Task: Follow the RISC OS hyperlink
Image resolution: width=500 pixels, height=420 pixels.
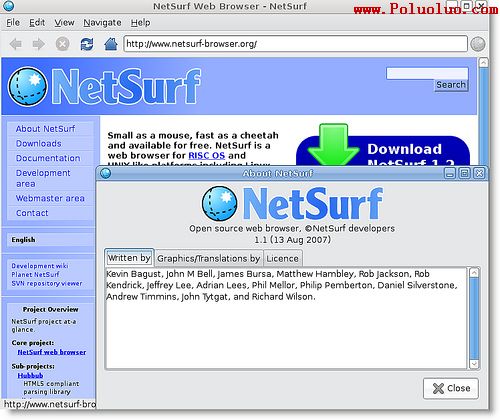Action: (x=207, y=156)
